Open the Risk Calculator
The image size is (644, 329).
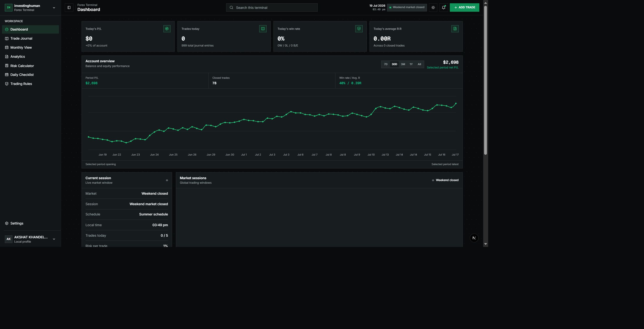tap(30, 66)
